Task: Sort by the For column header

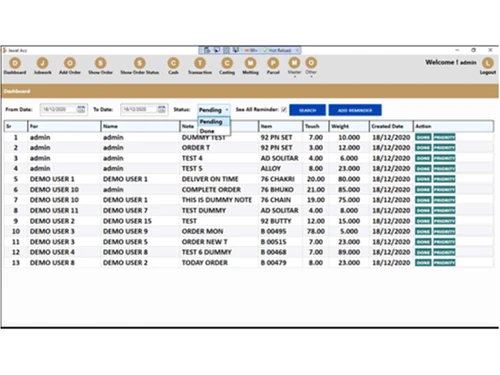Action: [64, 126]
